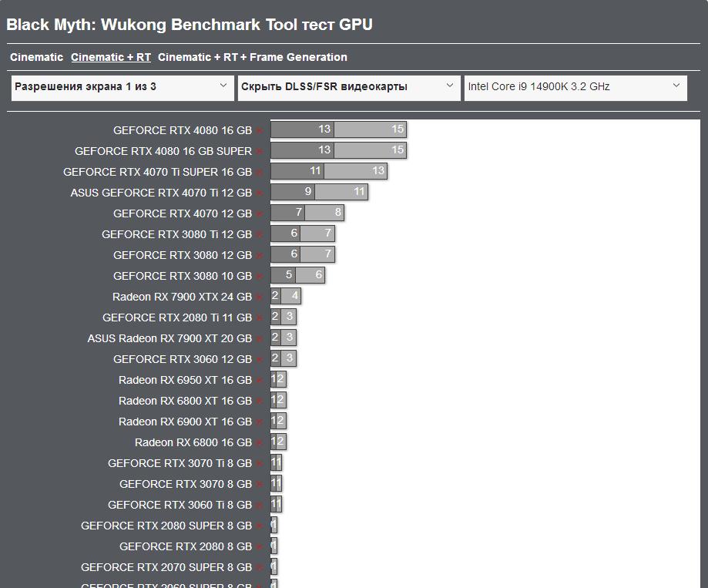708x588 pixels.
Task: Click the RTX 4070 Ti SUPER bar showing 11 and 13
Action: pos(329,171)
